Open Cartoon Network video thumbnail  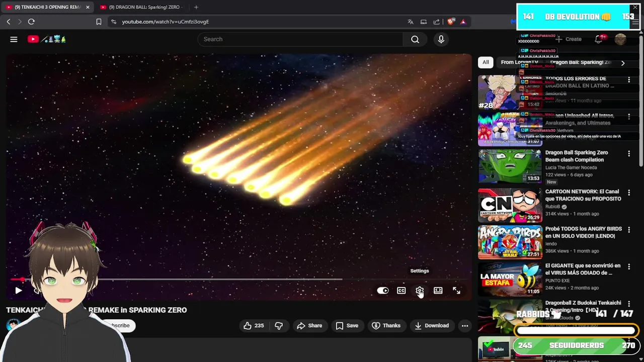click(510, 205)
